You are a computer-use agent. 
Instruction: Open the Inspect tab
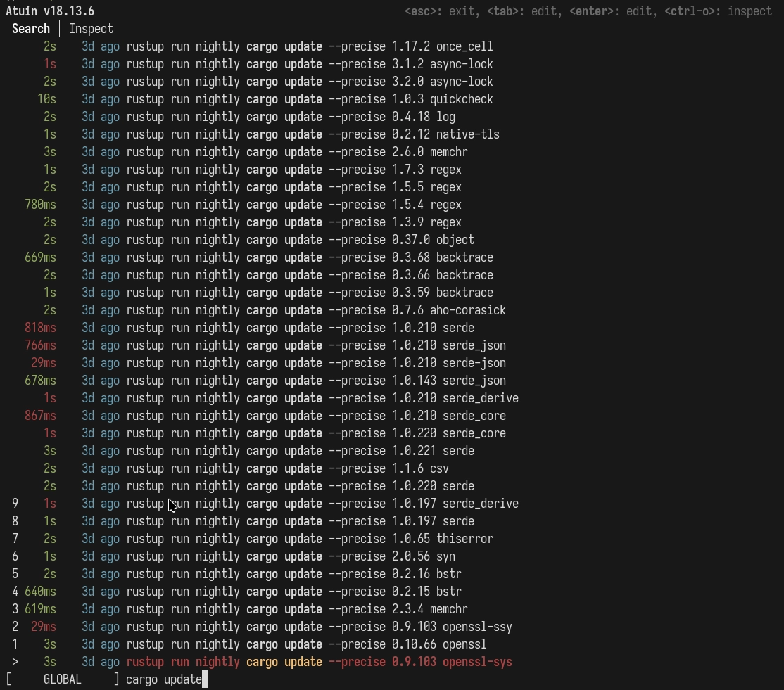[91, 29]
